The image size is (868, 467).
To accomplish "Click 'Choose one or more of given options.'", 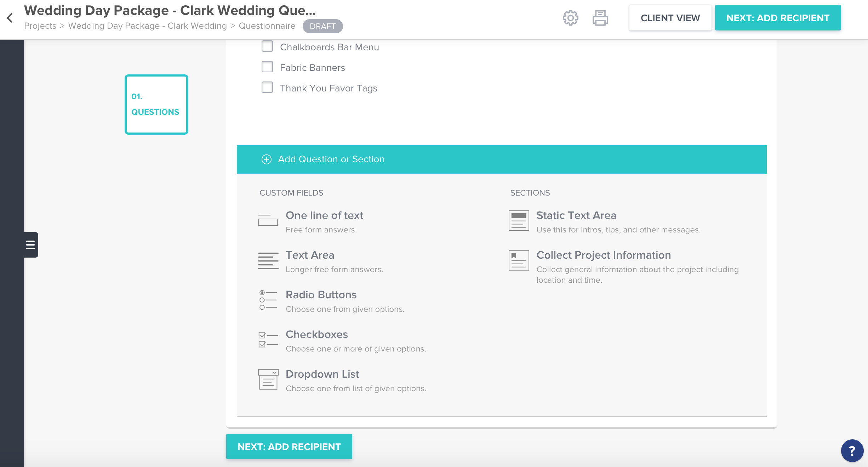I will 356,349.
